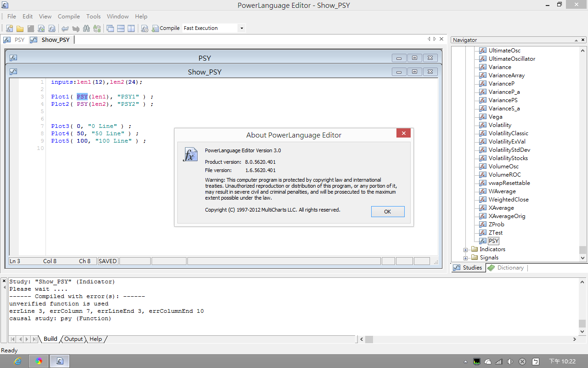Select the PSY function in Navigator
Image resolution: width=588 pixels, height=368 pixels.
click(493, 241)
